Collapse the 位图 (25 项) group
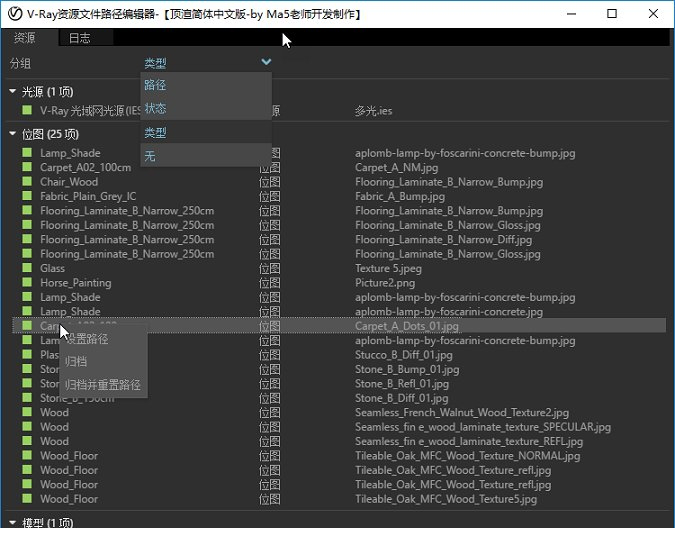675x549 pixels. 12,134
